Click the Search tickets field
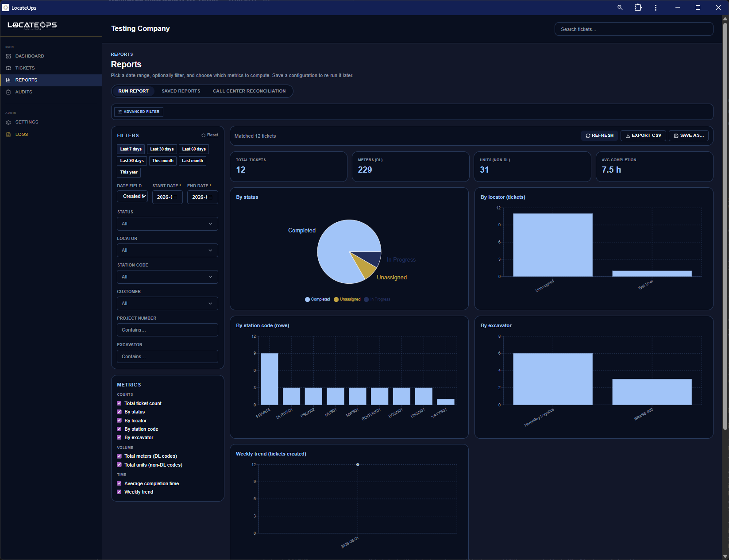 (x=634, y=29)
